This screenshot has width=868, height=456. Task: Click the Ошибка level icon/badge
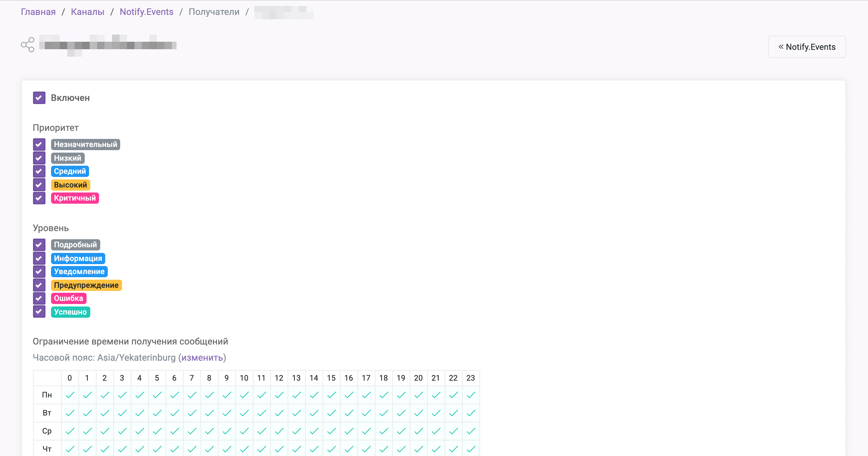click(68, 298)
